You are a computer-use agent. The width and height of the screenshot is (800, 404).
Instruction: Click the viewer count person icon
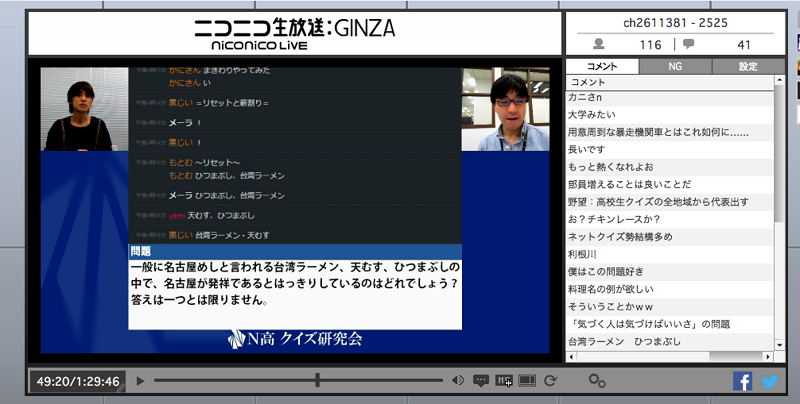pos(599,44)
